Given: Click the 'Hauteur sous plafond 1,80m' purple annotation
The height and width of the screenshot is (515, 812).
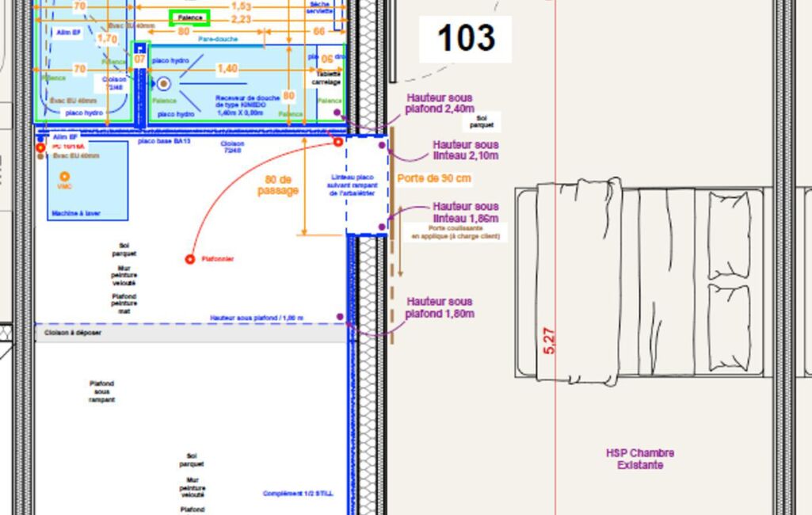Looking at the screenshot, I should point(440,307).
